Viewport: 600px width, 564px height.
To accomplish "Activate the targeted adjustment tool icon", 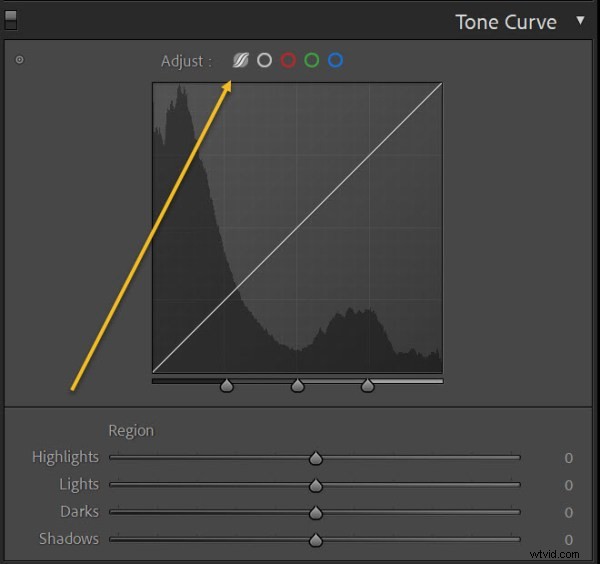I will click(x=20, y=60).
